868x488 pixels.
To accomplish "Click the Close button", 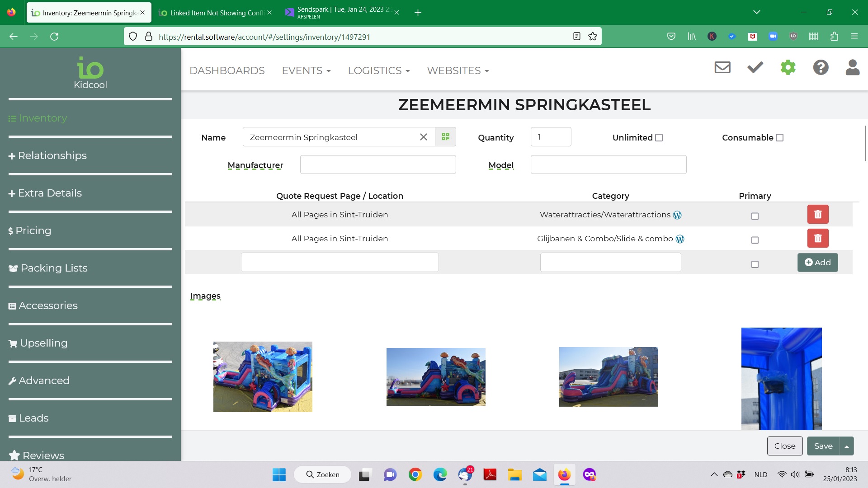I will pyautogui.click(x=784, y=446).
